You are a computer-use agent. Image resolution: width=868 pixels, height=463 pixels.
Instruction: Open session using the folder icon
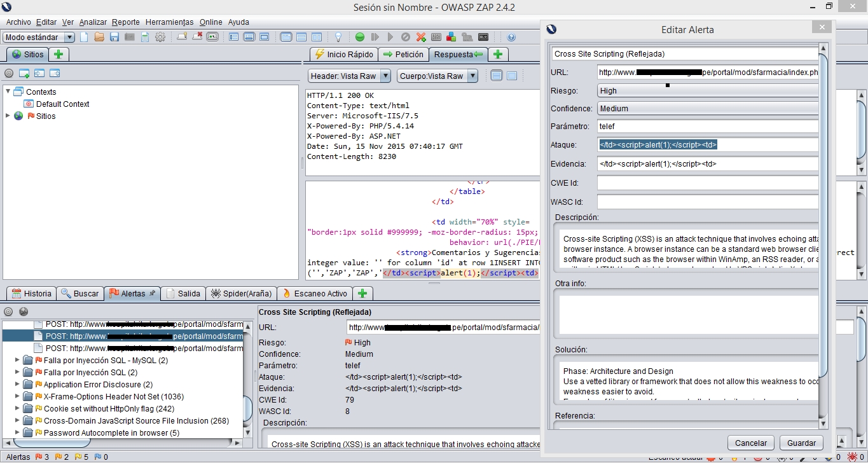(99, 37)
